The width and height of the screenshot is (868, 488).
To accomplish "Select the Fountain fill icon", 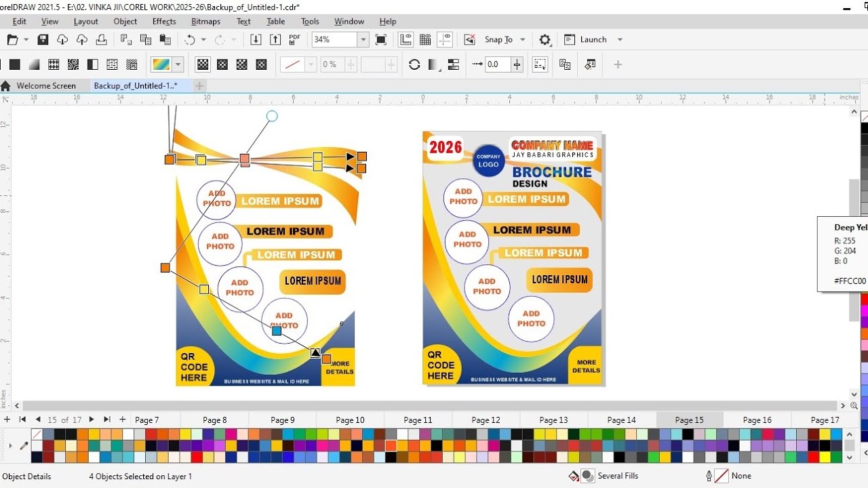I will 34,64.
